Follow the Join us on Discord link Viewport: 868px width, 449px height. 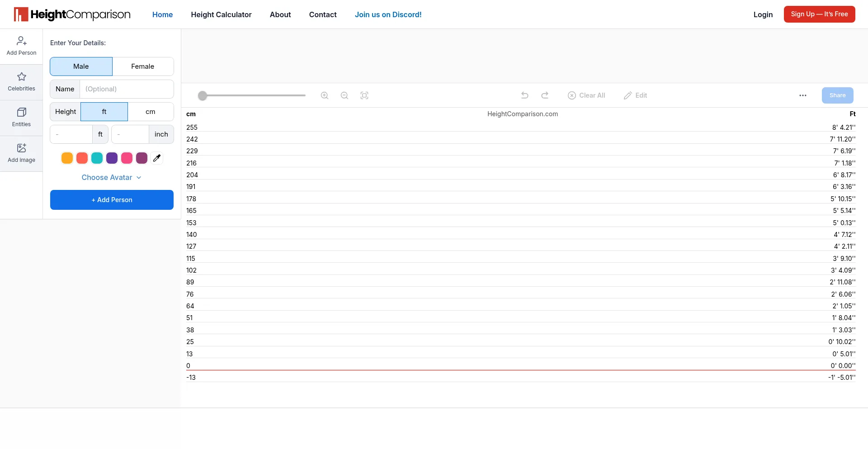point(388,14)
